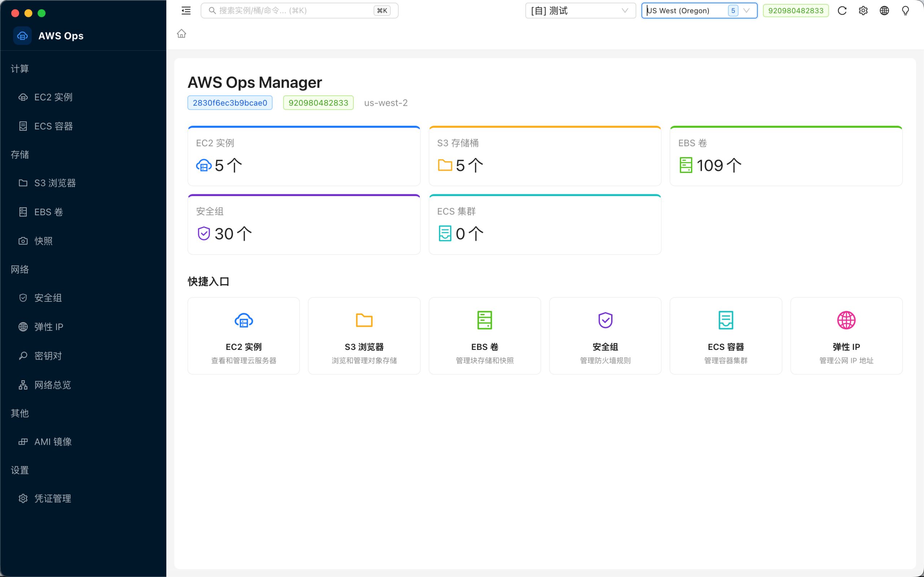924x577 pixels.
Task: Click 浏览和管理对象存储 description text
Action: (364, 361)
